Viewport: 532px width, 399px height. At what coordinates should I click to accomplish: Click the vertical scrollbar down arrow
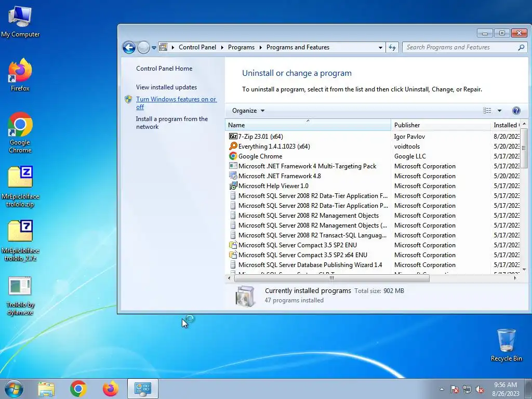coord(524,270)
